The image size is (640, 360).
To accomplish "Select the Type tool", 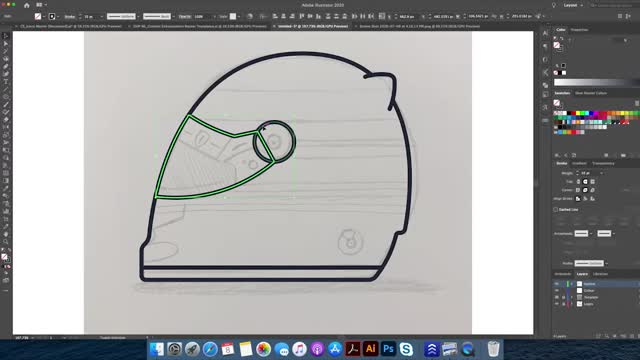I will point(6,82).
